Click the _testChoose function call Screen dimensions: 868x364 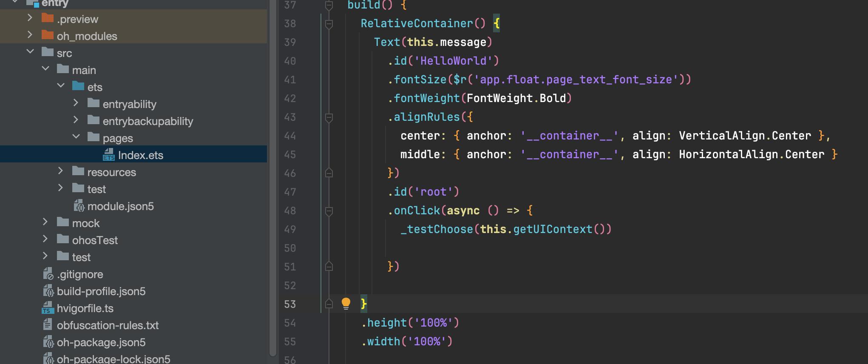(x=437, y=229)
